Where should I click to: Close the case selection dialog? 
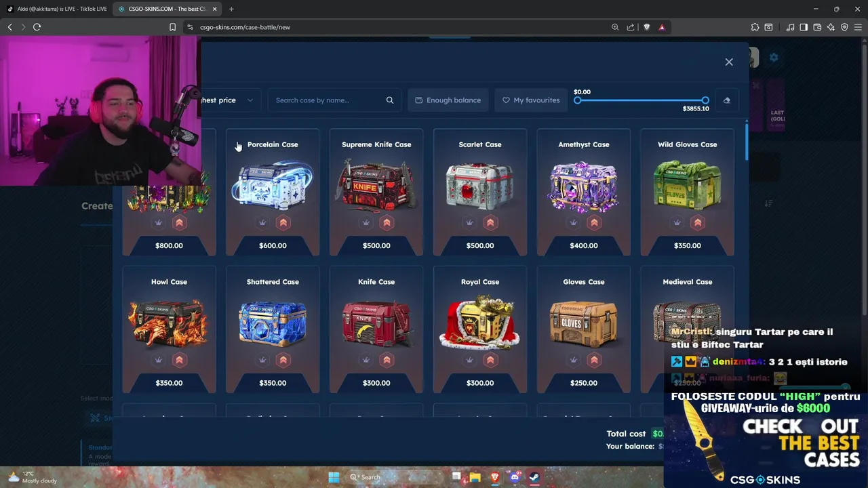point(729,62)
